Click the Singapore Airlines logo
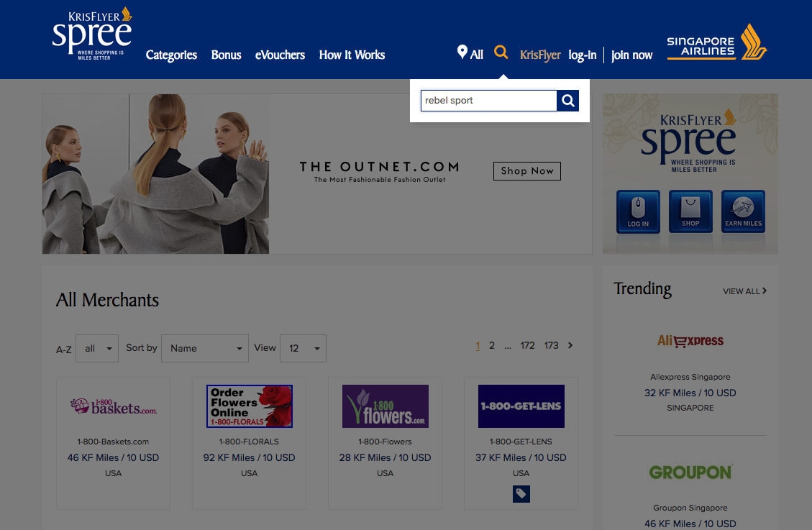 click(x=717, y=42)
